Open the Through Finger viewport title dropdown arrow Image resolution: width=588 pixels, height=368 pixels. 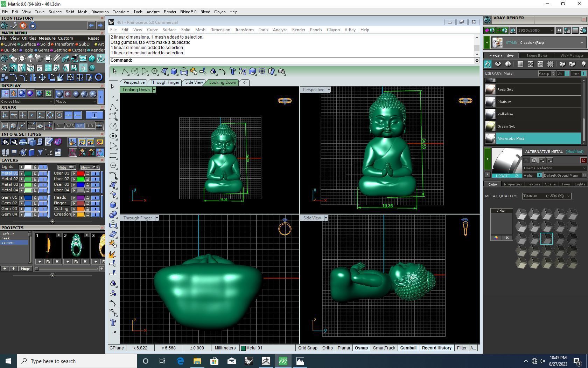[157, 218]
